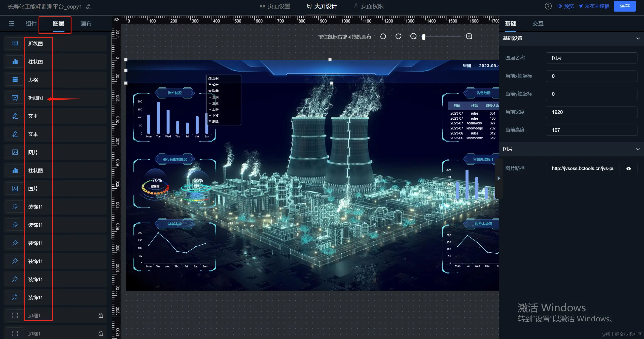644x339 pixels.
Task: Toggle lock on the bottom 边框1 layer
Action: point(101,333)
